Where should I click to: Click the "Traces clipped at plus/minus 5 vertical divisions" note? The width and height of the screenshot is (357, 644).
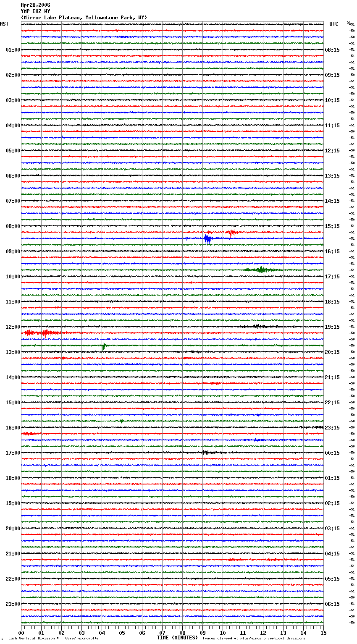click(254, 639)
